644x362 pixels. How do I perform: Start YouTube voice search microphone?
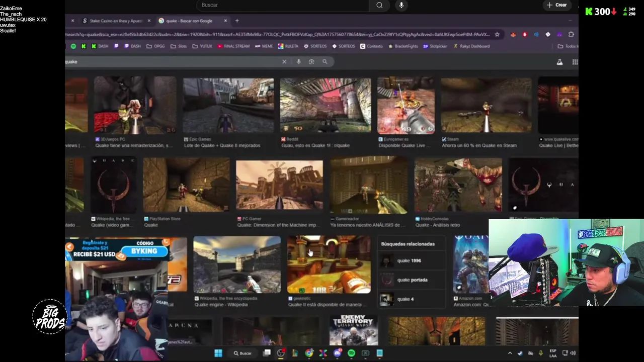[401, 5]
